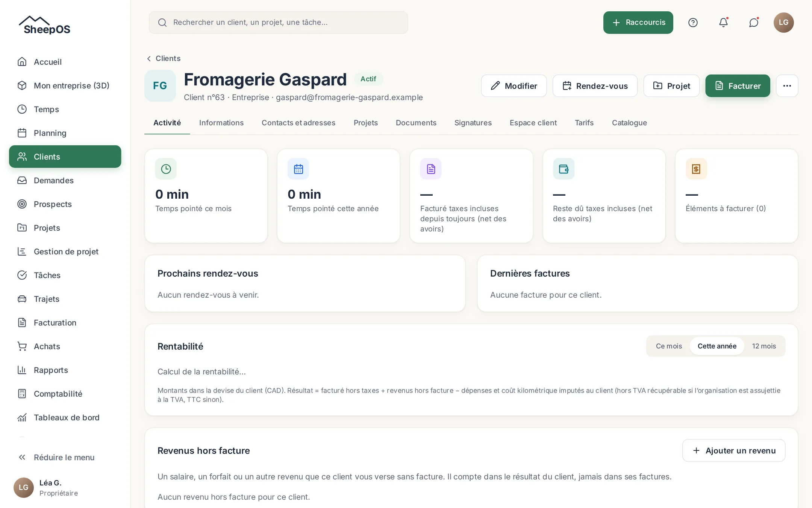Screen dimensions: 812x508
Task: Go back to Clients list breadcrumb
Action: (164, 58)
